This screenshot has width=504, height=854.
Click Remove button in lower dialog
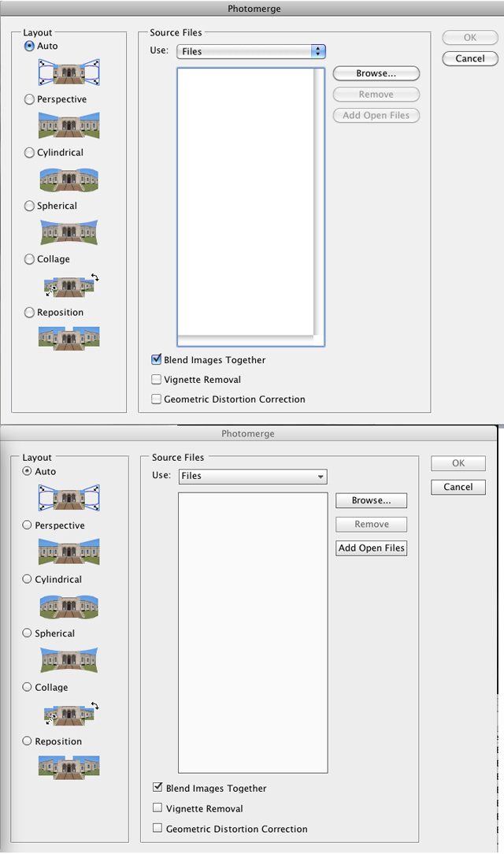click(x=371, y=524)
